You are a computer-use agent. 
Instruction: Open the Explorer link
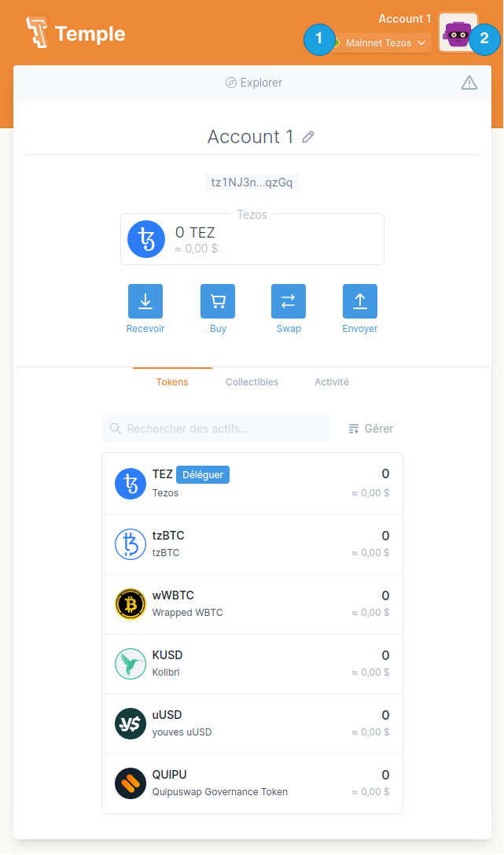[x=253, y=83]
